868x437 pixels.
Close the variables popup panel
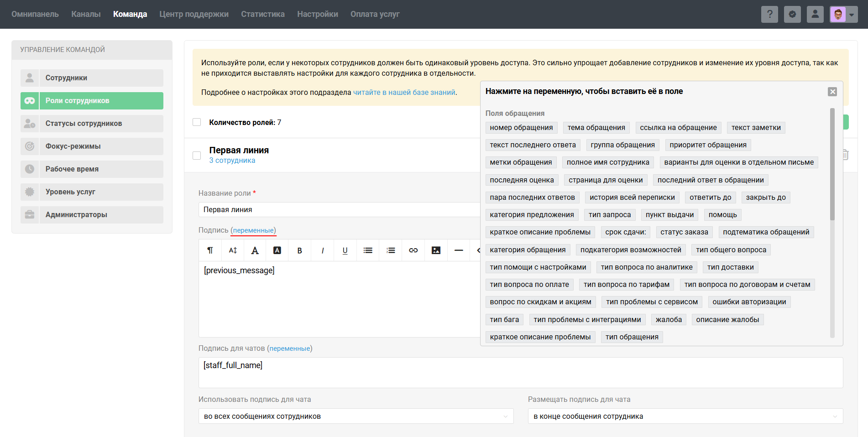click(x=832, y=92)
